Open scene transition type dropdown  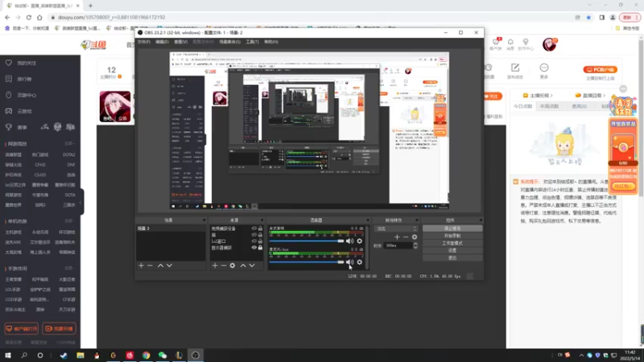395,228
